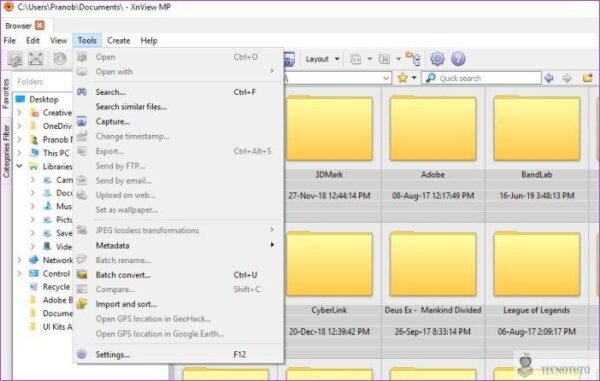The width and height of the screenshot is (600, 381).
Task: Select the League of Legends folder
Action: (x=537, y=264)
